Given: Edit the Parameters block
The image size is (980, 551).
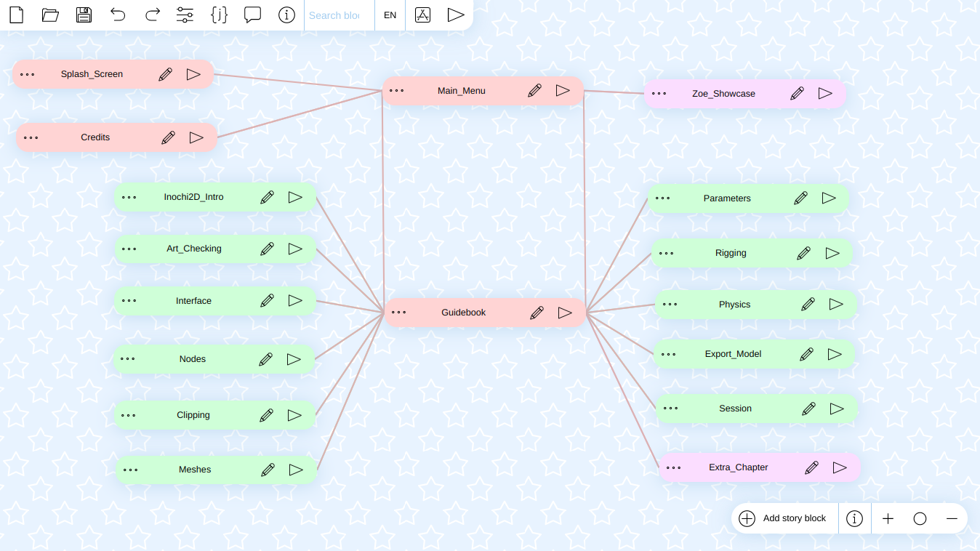Looking at the screenshot, I should click(801, 198).
